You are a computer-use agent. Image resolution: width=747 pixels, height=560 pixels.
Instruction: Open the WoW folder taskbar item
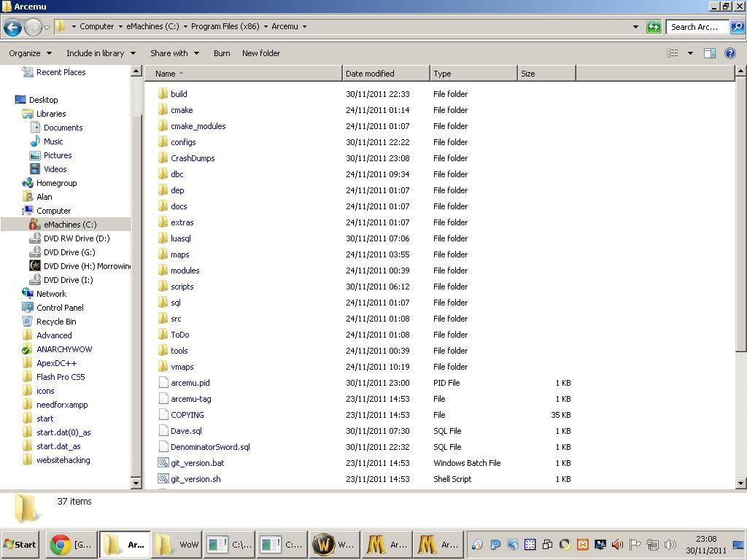tap(178, 544)
